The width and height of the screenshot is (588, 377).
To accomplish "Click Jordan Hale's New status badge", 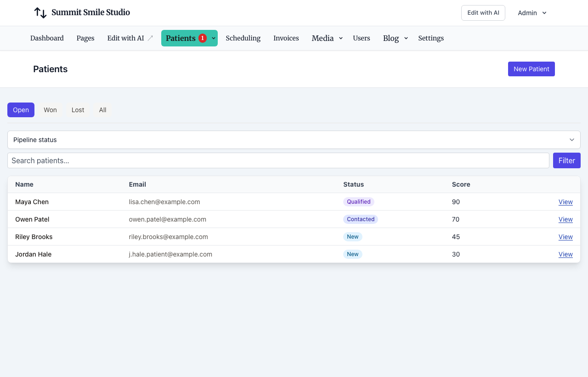I will pyautogui.click(x=353, y=254).
